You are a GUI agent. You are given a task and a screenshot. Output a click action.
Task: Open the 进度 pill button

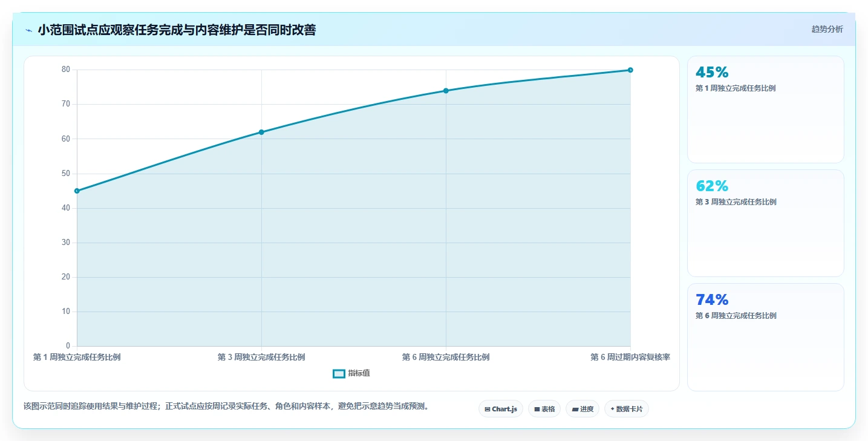point(582,409)
